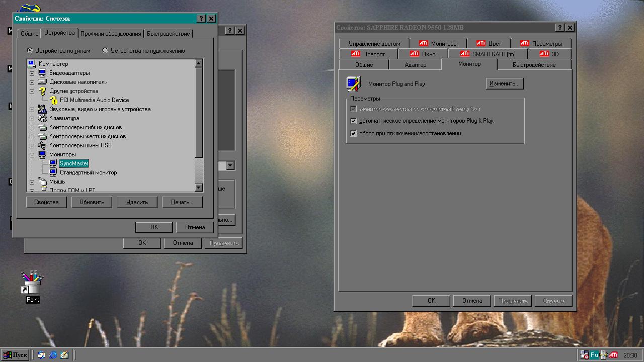Select the Видеоадаптеры category icon
The width and height of the screenshot is (644, 362).
(42, 73)
